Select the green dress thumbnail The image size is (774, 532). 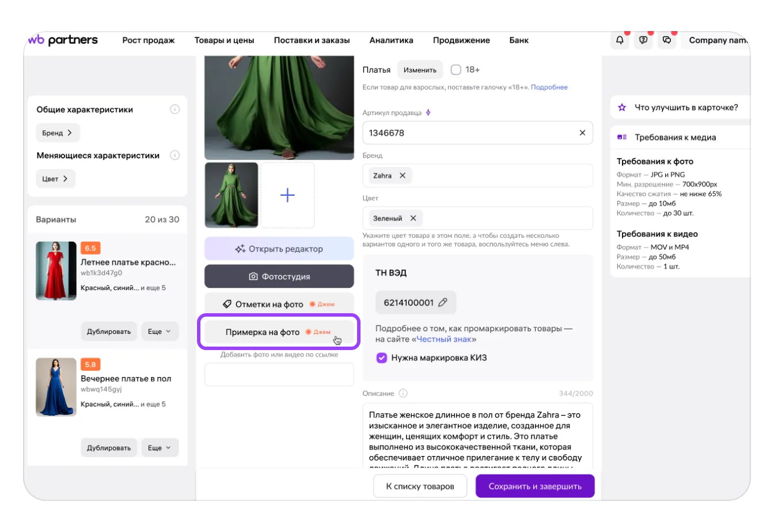click(232, 195)
